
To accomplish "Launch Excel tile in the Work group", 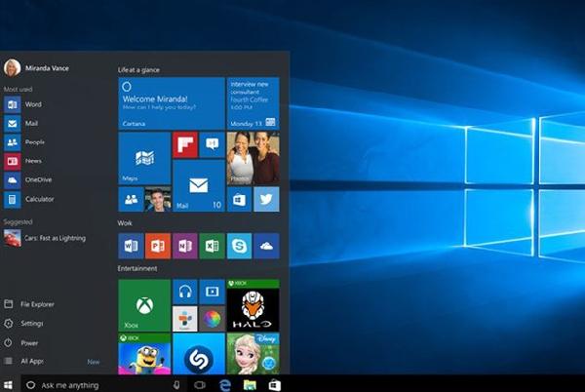I will pyautogui.click(x=213, y=246).
